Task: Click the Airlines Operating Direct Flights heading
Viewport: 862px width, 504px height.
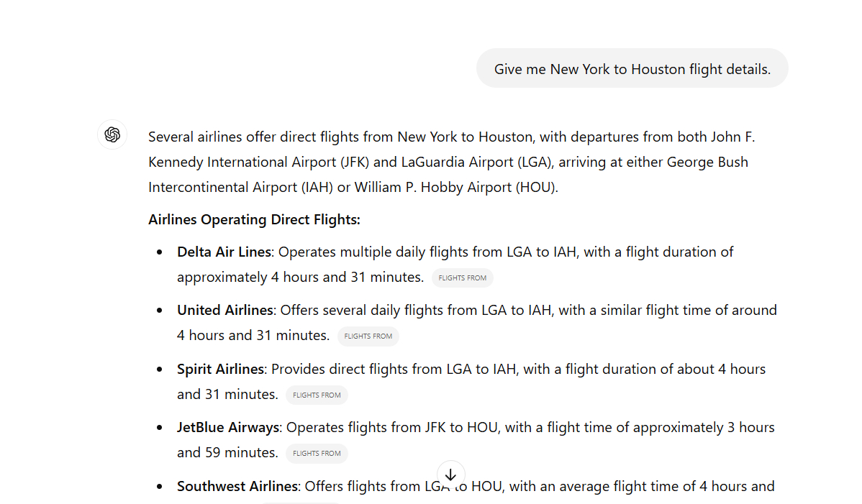Action: (254, 220)
